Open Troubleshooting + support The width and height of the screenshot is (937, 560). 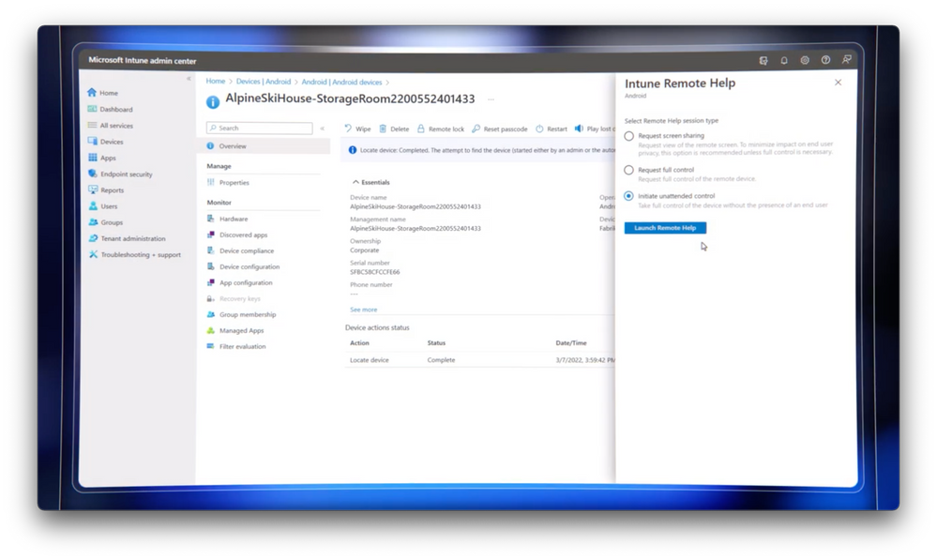(134, 254)
